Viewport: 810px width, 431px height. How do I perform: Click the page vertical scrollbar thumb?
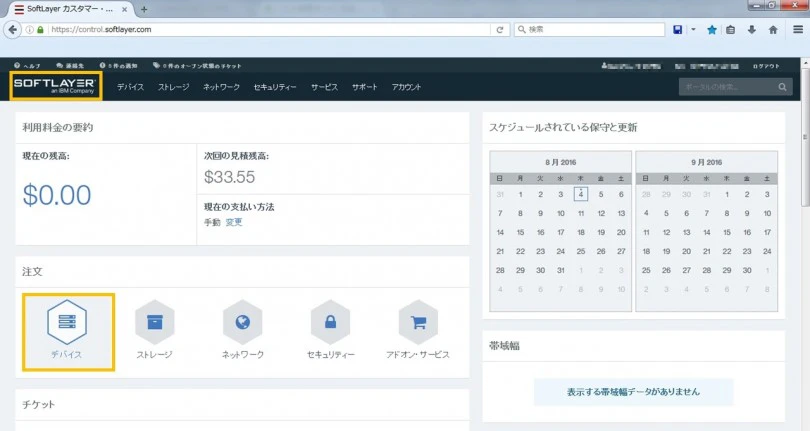[x=805, y=138]
